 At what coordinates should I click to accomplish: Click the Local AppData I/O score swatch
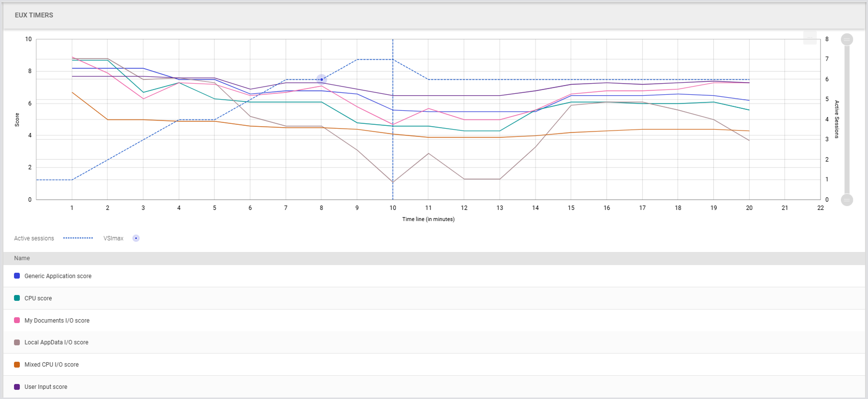point(17,342)
